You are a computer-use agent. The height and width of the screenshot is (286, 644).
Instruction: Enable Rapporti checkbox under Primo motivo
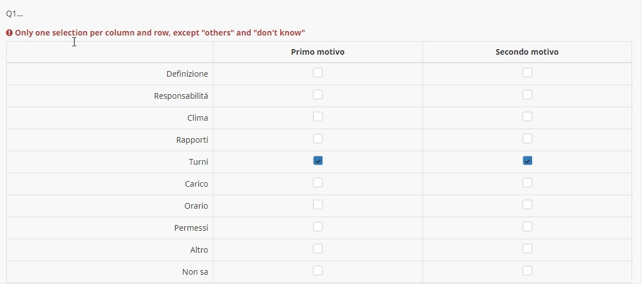point(318,139)
